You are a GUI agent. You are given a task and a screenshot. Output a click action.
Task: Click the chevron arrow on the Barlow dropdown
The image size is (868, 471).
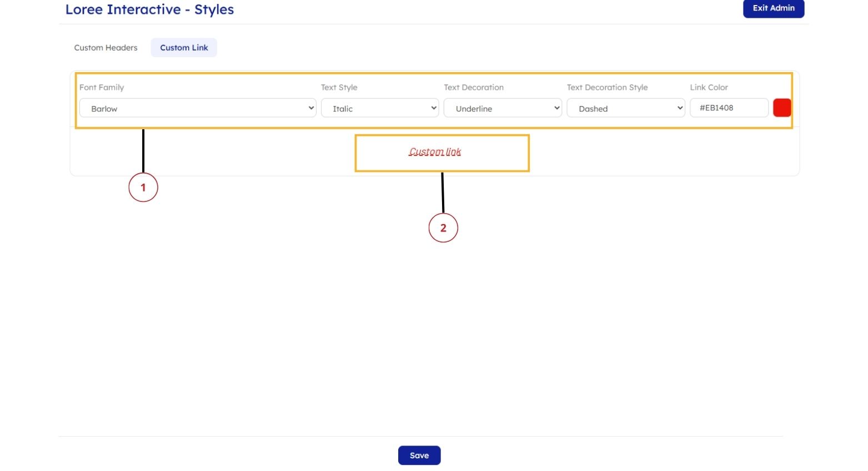pyautogui.click(x=311, y=108)
